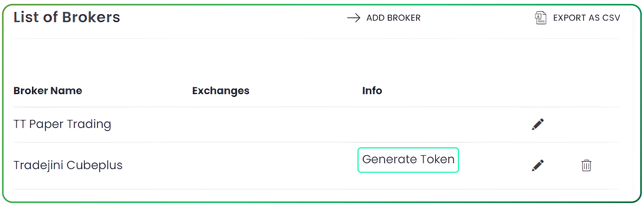Click the TT Paper Trading broker name
This screenshot has height=206, width=644.
click(x=62, y=124)
